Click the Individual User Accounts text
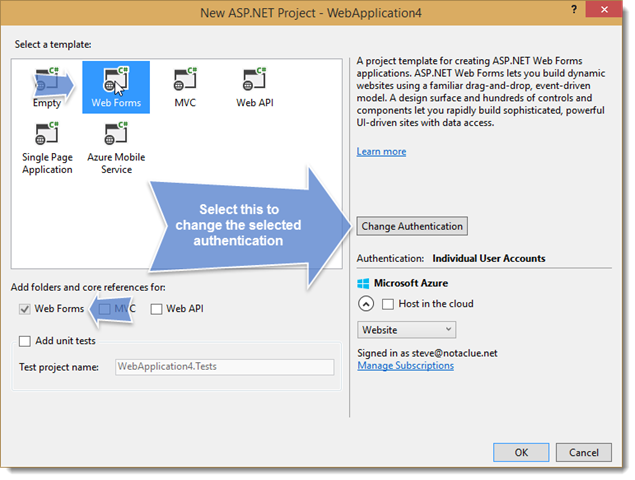Image resolution: width=635 pixels, height=480 pixels. [x=488, y=258]
